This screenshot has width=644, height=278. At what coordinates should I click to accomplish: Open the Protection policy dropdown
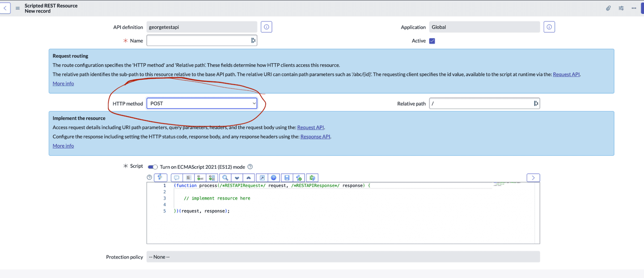pyautogui.click(x=343, y=257)
